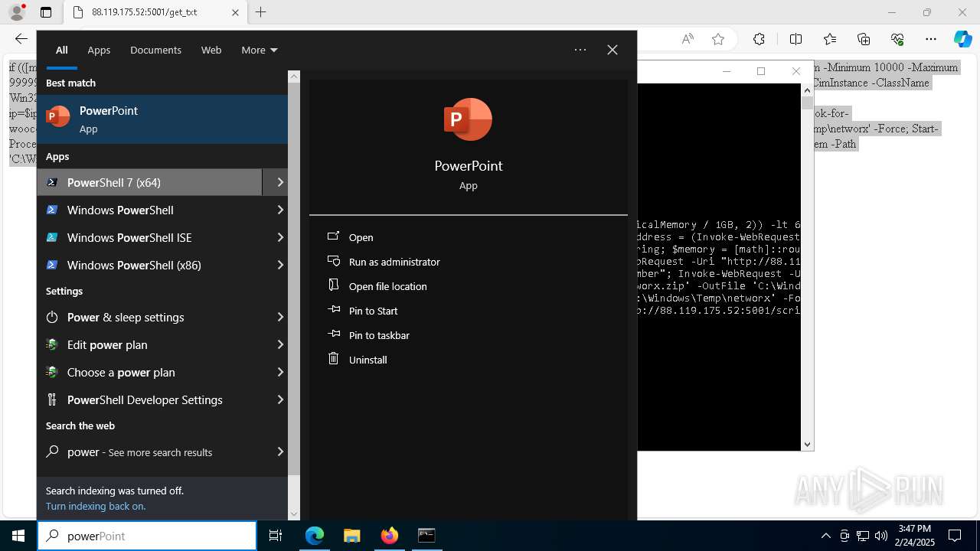The height and width of the screenshot is (551, 980).
Task: Toggle Edge split screen
Action: [x=795, y=39]
